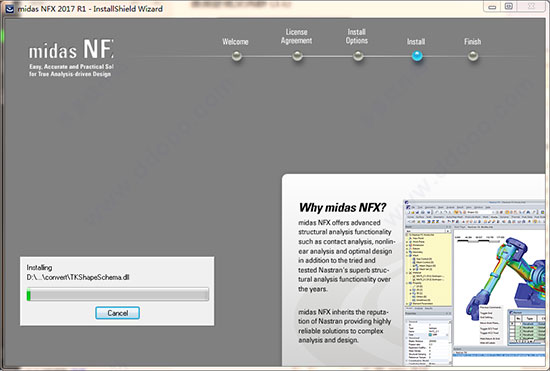The image size is (550, 371).
Task: Click the 'Installing' status text
Action: point(39,268)
